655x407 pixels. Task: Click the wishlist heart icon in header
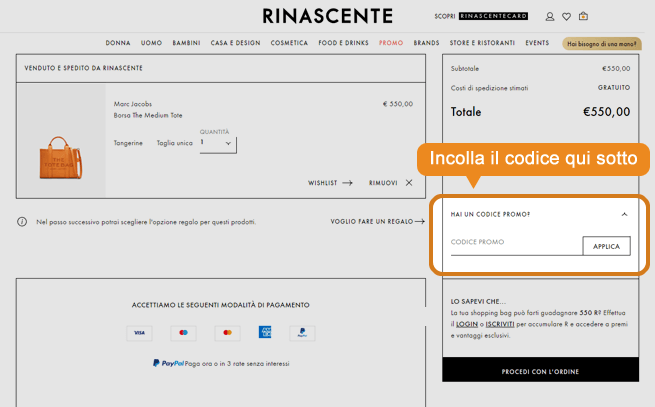pos(566,16)
